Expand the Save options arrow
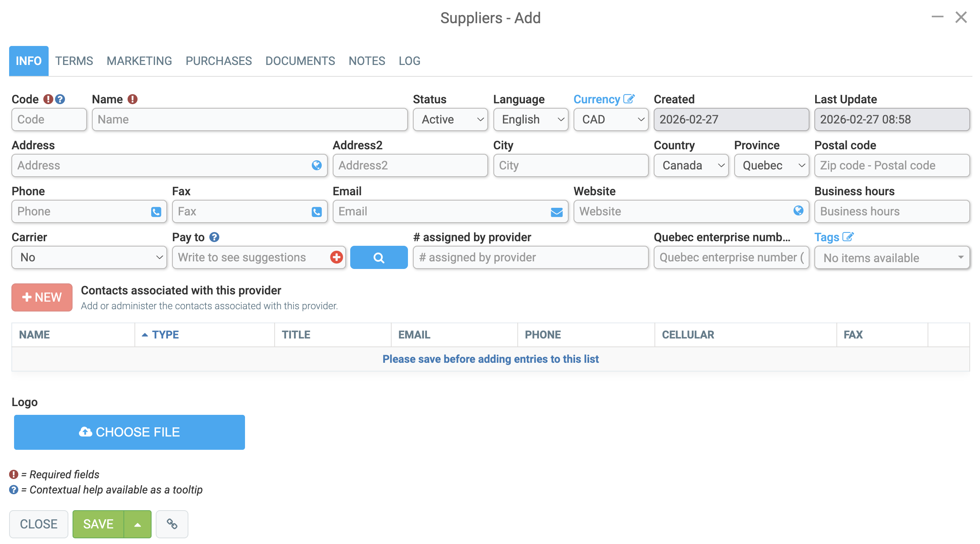The image size is (980, 544). (x=138, y=524)
